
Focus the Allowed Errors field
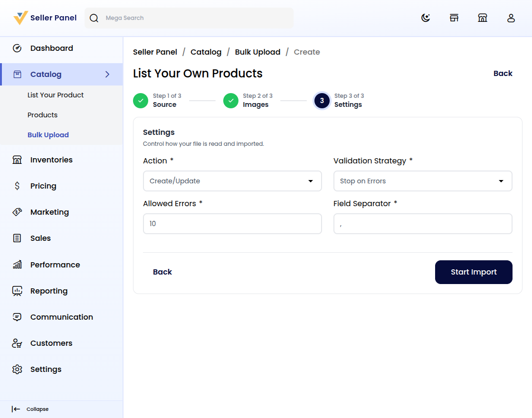(x=232, y=224)
